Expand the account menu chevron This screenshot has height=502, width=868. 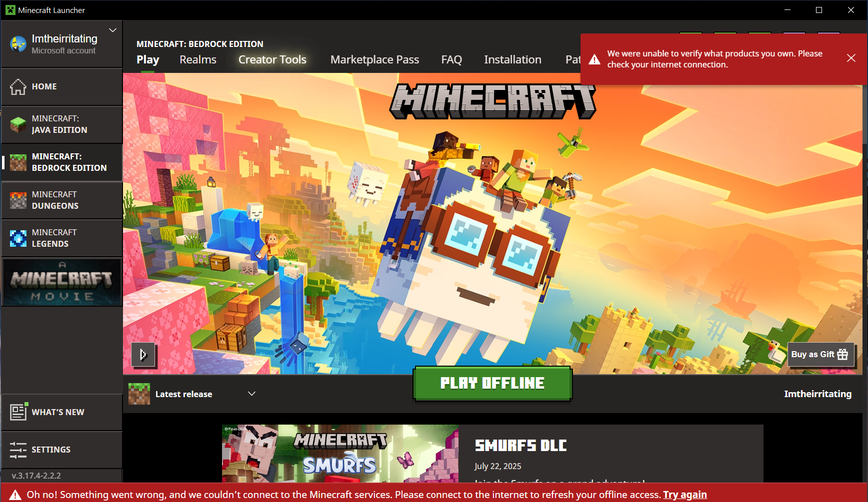point(113,30)
